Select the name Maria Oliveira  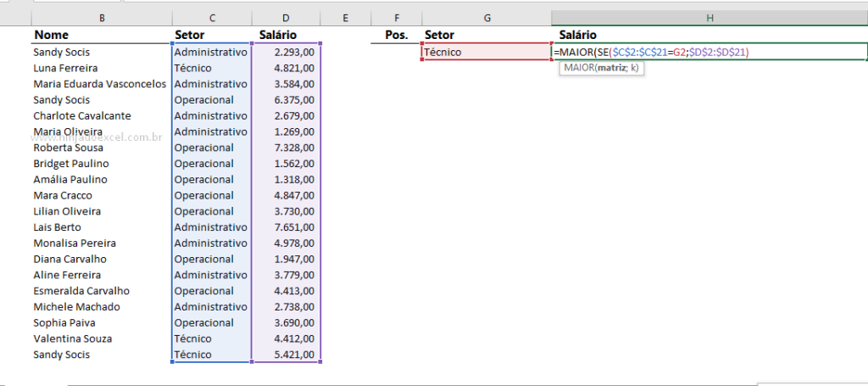point(68,131)
